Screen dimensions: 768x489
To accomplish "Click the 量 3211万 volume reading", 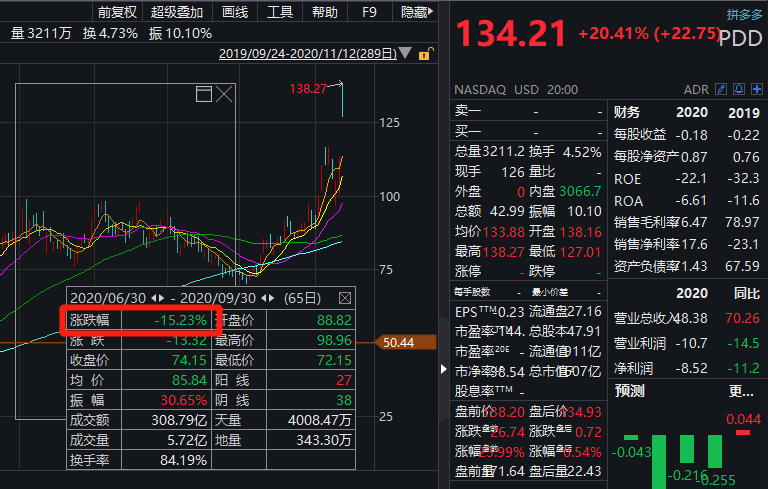I will pos(41,33).
